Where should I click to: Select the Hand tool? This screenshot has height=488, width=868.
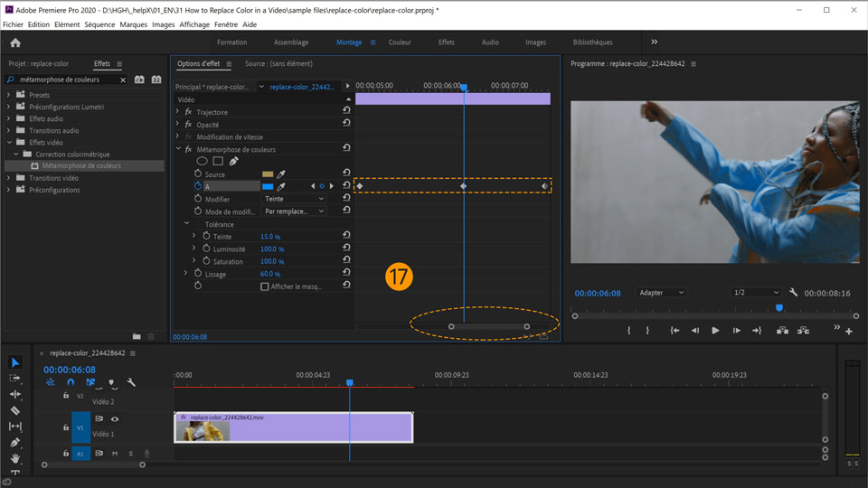coord(14,459)
